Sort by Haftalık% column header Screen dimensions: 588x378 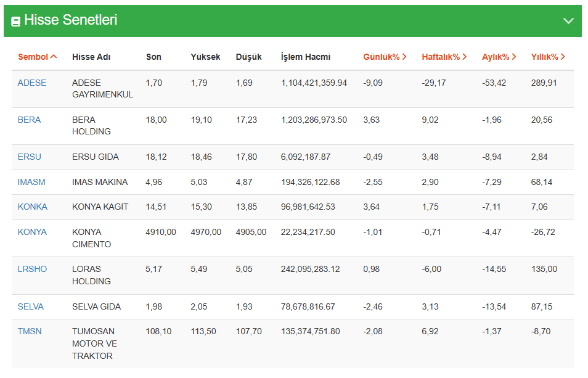pos(444,57)
